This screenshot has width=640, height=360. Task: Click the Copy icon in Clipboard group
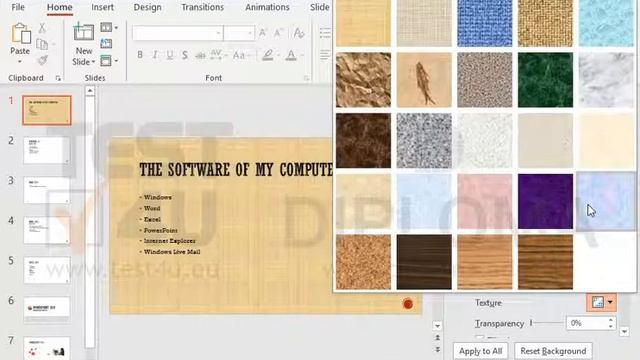point(42,44)
